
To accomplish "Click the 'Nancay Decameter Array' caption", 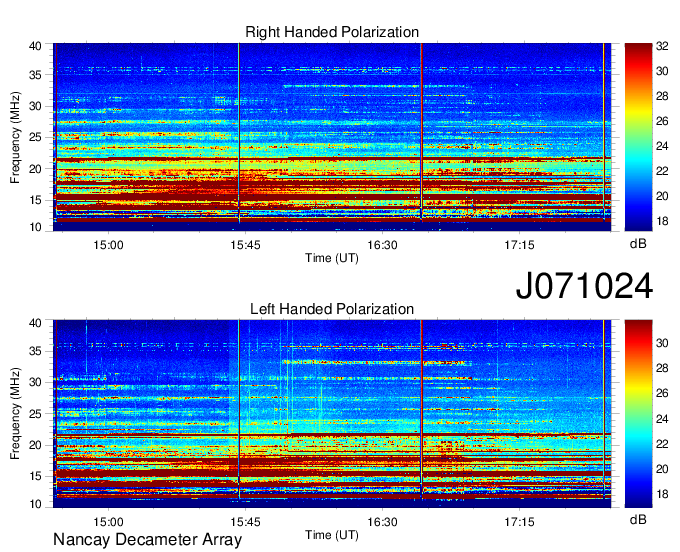I will (x=147, y=540).
